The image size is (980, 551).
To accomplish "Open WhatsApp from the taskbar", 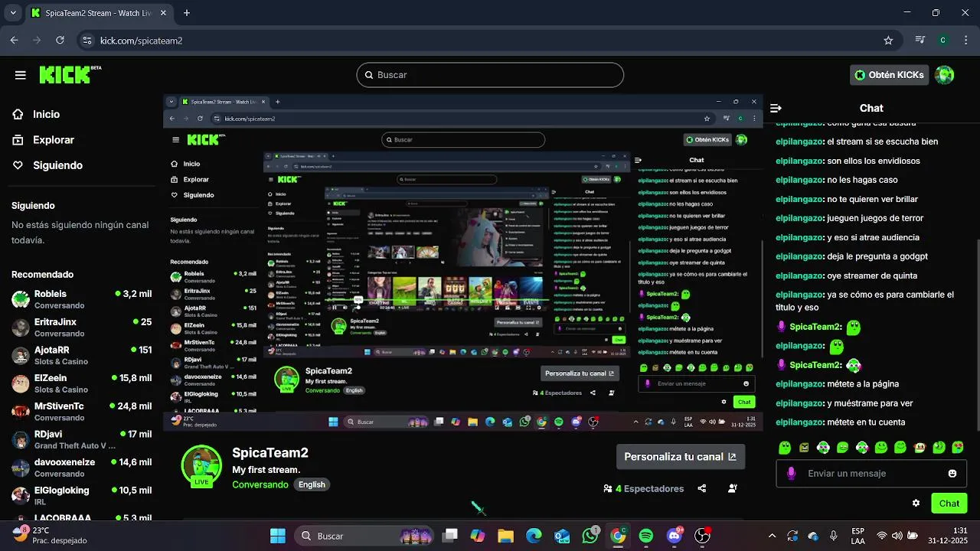I will 590,536.
